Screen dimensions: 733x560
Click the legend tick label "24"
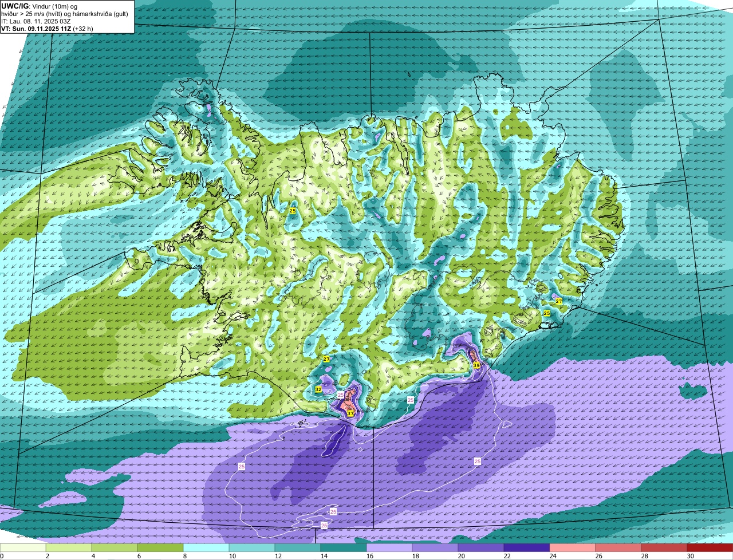coord(552,556)
